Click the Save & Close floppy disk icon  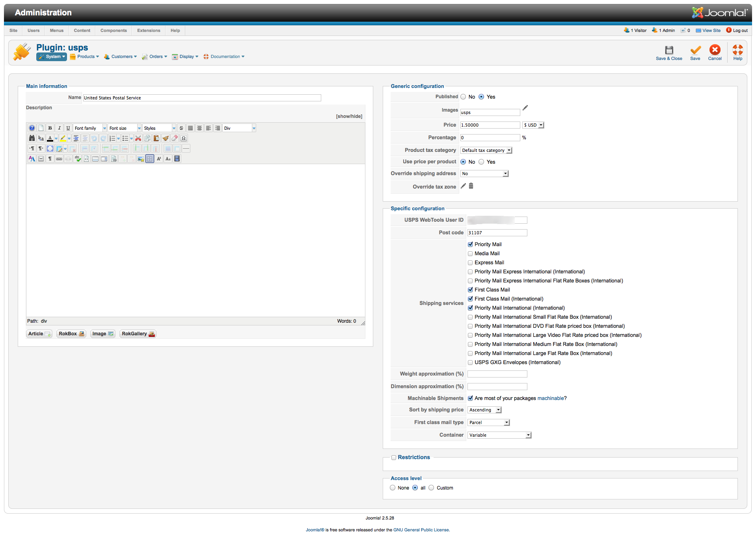(x=669, y=50)
